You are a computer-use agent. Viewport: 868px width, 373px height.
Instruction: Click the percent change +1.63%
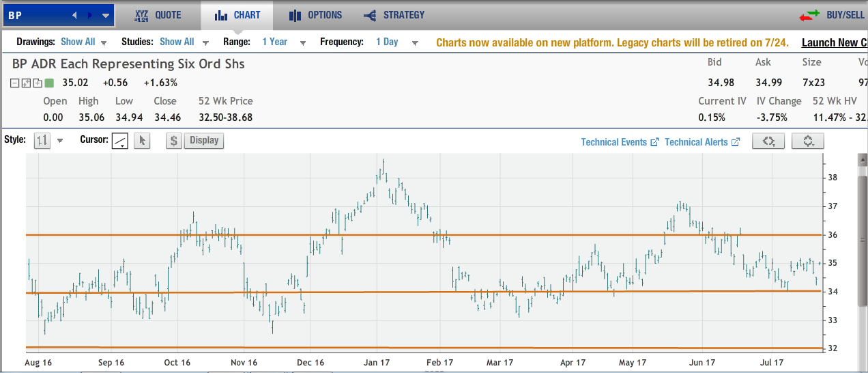[160, 83]
